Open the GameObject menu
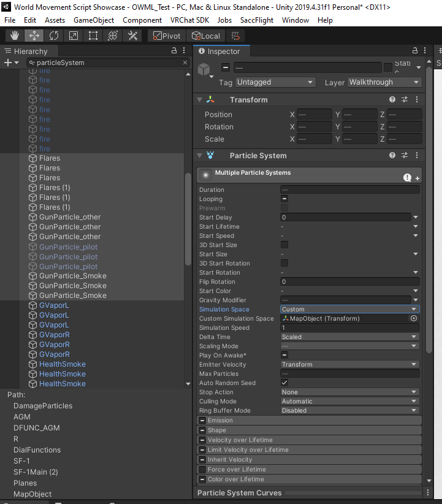 [x=94, y=20]
